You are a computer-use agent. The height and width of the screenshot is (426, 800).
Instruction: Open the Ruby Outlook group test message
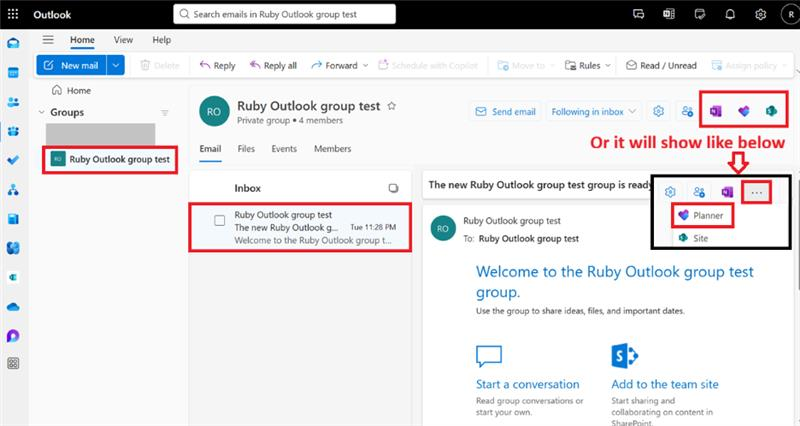coord(300,228)
